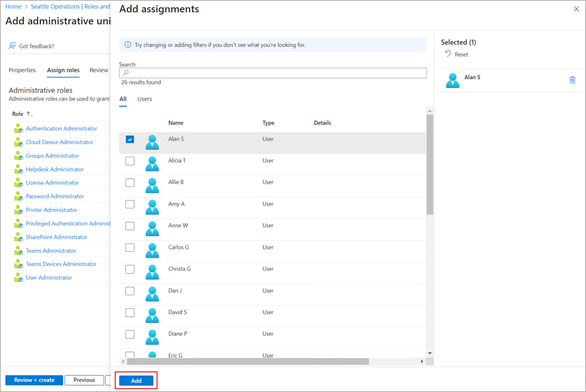Click the Groups Administrator role icon
Viewport: 586px width, 392px height.
(x=19, y=156)
